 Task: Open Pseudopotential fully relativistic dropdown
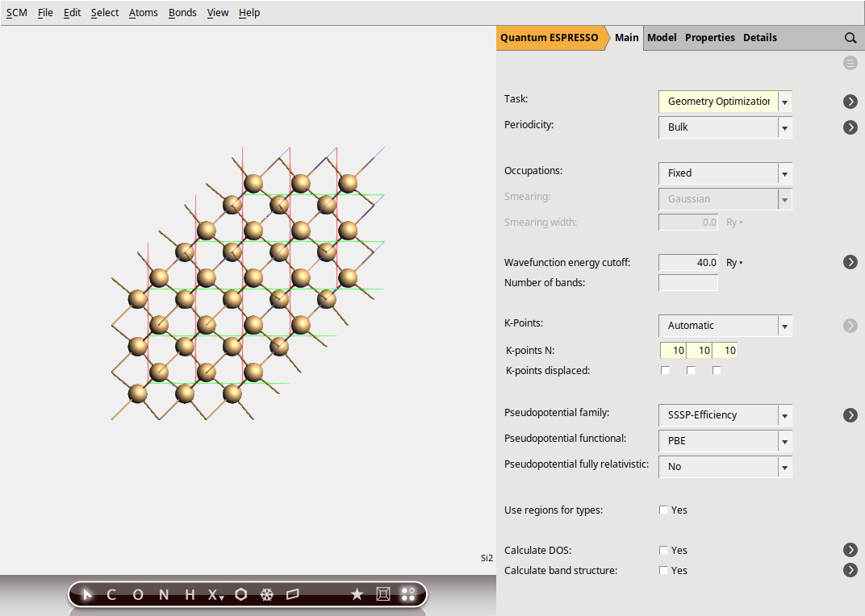(x=725, y=467)
